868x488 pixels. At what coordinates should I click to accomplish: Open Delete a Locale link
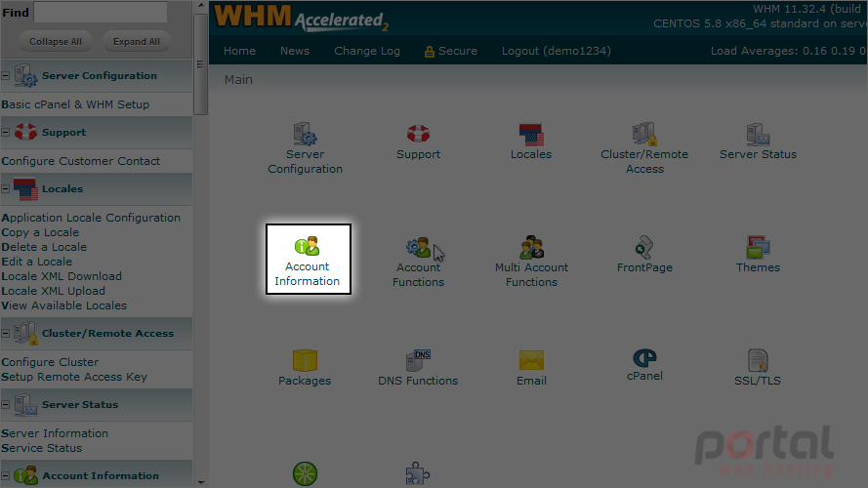[44, 247]
